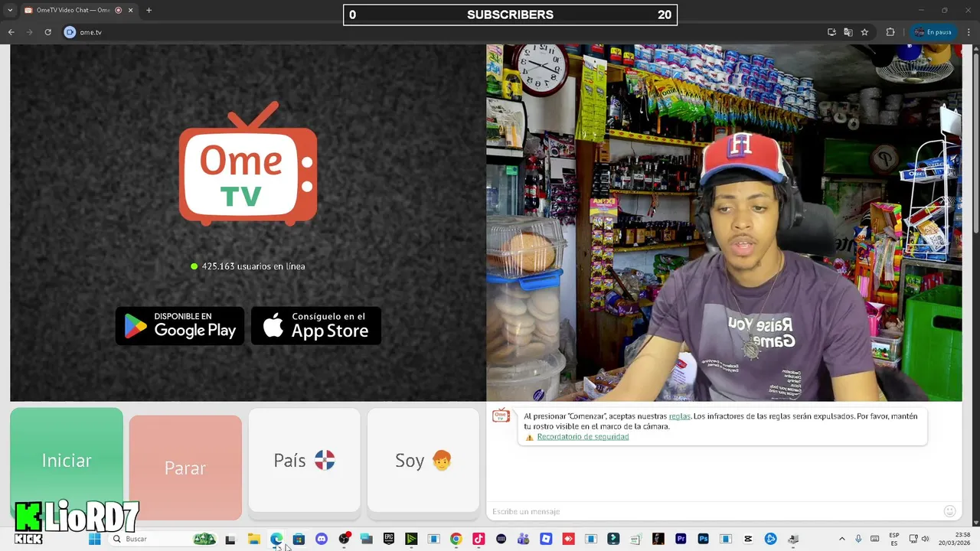The width and height of the screenshot is (980, 551).
Task: Click the OmeTV avatar beside the rules message
Action: click(x=501, y=416)
